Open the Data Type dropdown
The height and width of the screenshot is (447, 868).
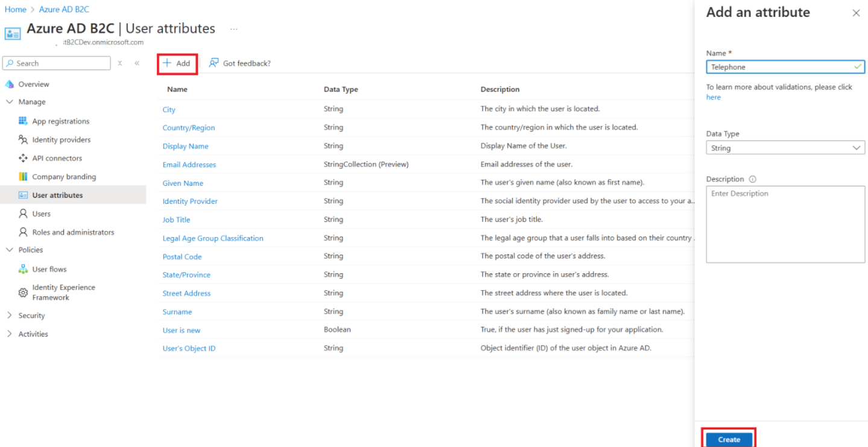(x=785, y=147)
